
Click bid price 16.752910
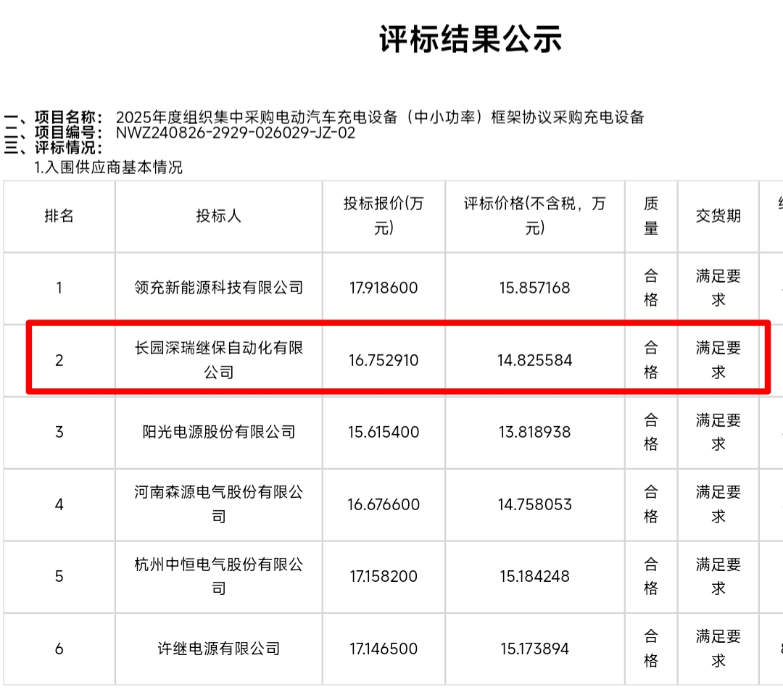point(384,360)
